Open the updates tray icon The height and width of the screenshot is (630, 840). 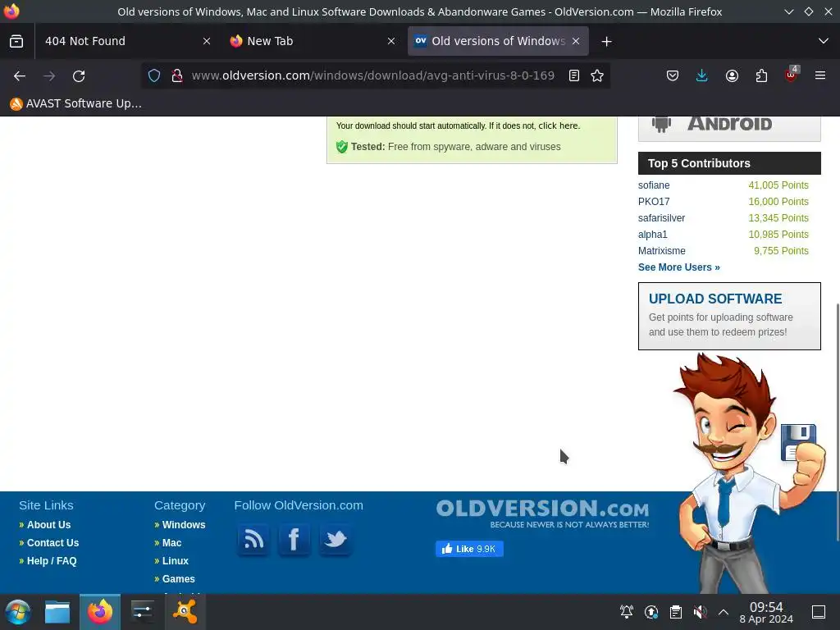(651, 612)
